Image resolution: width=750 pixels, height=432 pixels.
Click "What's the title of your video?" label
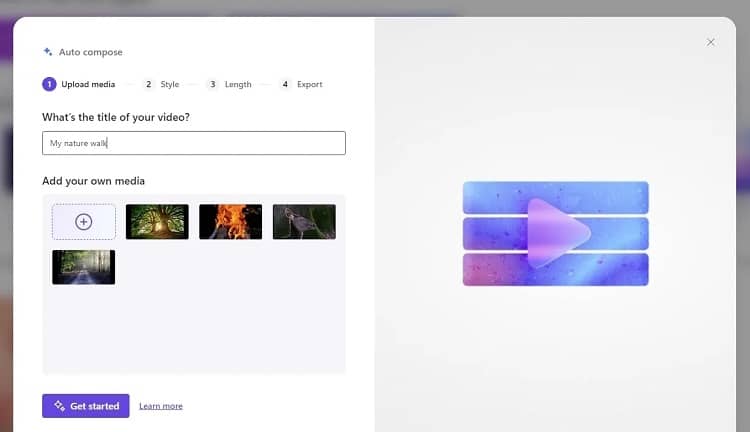click(x=116, y=117)
